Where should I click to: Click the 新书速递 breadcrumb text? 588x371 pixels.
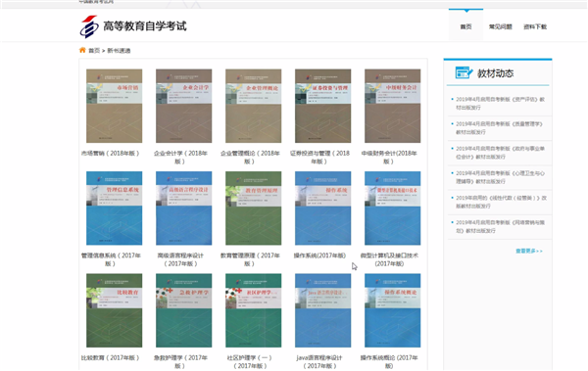119,50
